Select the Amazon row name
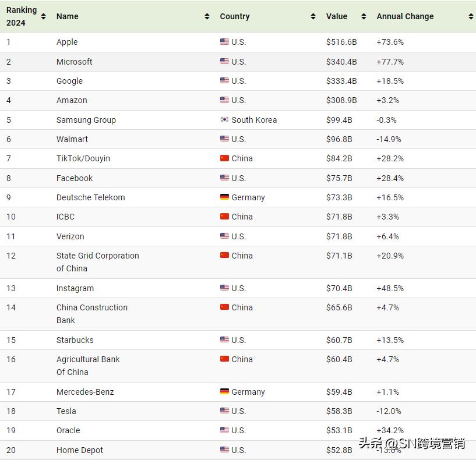 [72, 100]
